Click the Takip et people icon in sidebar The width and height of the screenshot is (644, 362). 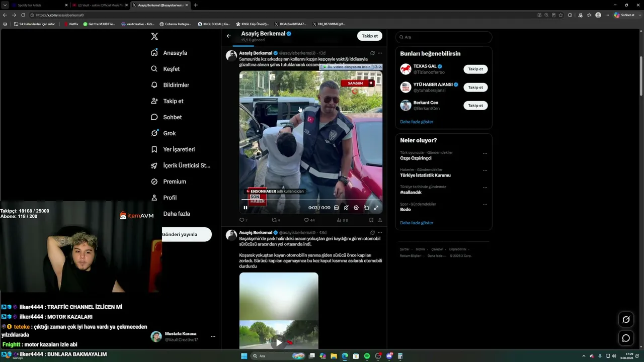[x=154, y=101]
